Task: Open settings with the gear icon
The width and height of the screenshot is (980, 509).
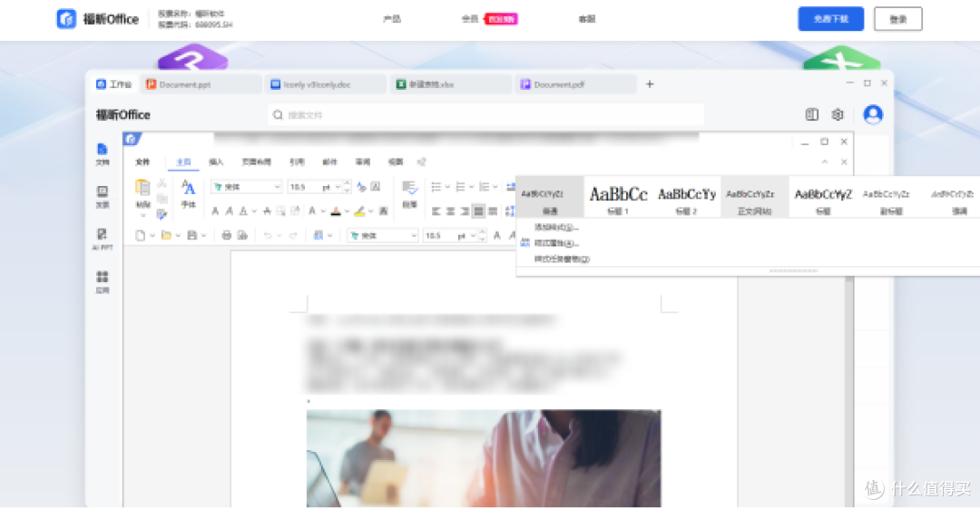Action: click(x=838, y=114)
